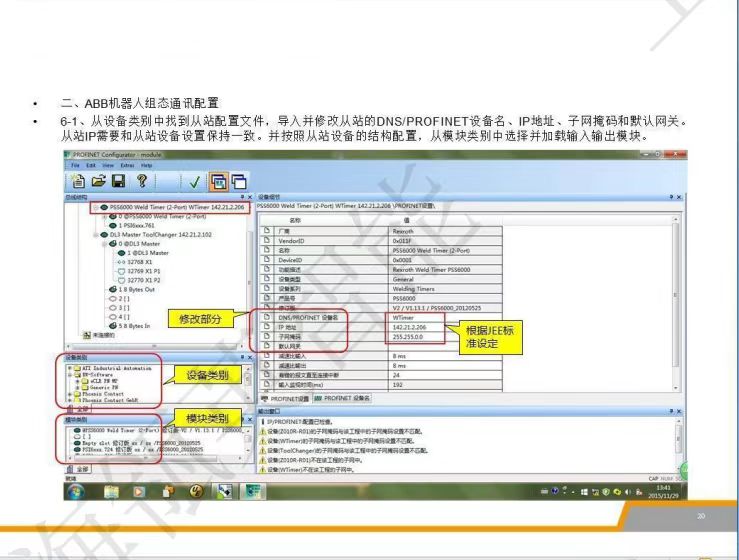Click the taskbar clock showing 13:41
739x560 pixels.
coord(663,492)
